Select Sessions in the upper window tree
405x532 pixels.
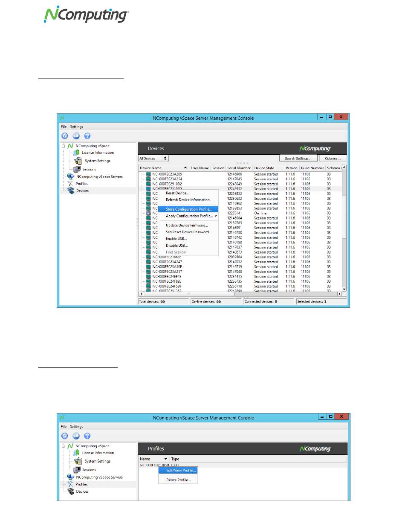[89, 170]
